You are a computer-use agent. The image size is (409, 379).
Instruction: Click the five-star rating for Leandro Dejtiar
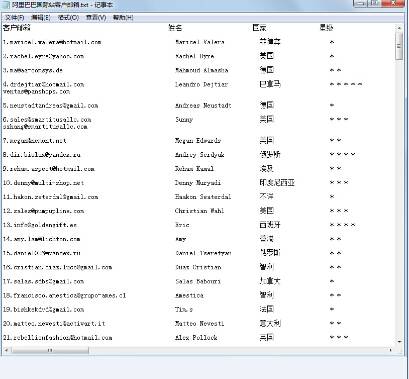point(346,84)
